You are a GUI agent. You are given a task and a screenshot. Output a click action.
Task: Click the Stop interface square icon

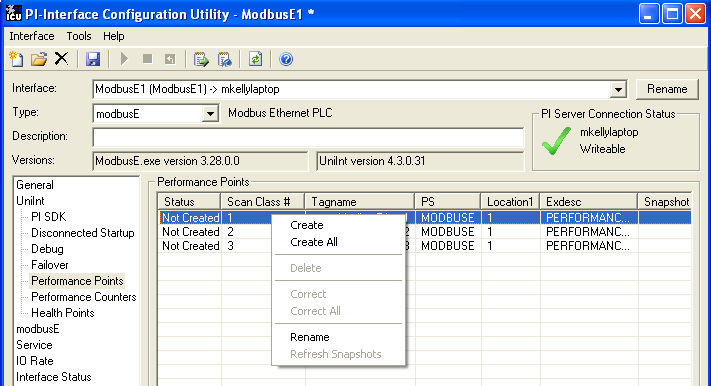[x=147, y=59]
